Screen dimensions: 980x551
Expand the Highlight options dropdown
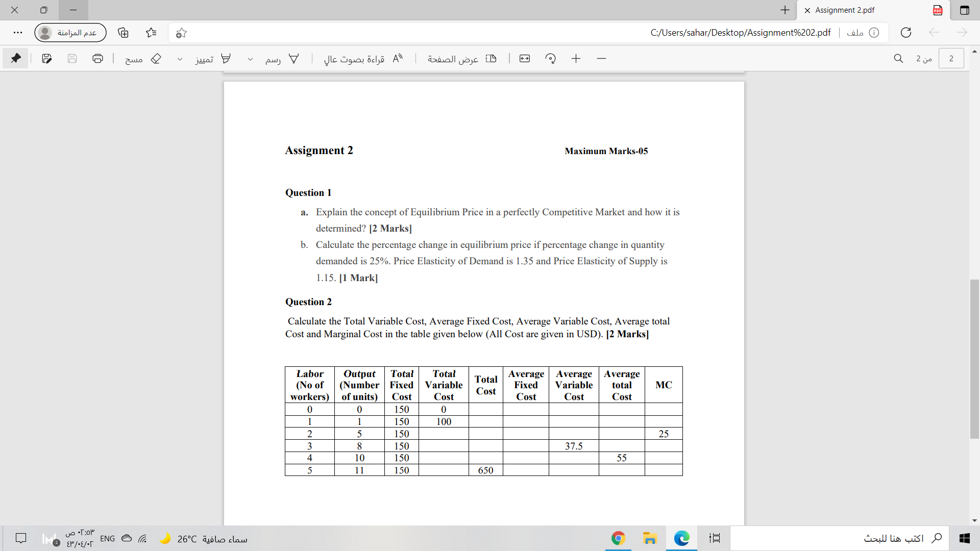[180, 59]
